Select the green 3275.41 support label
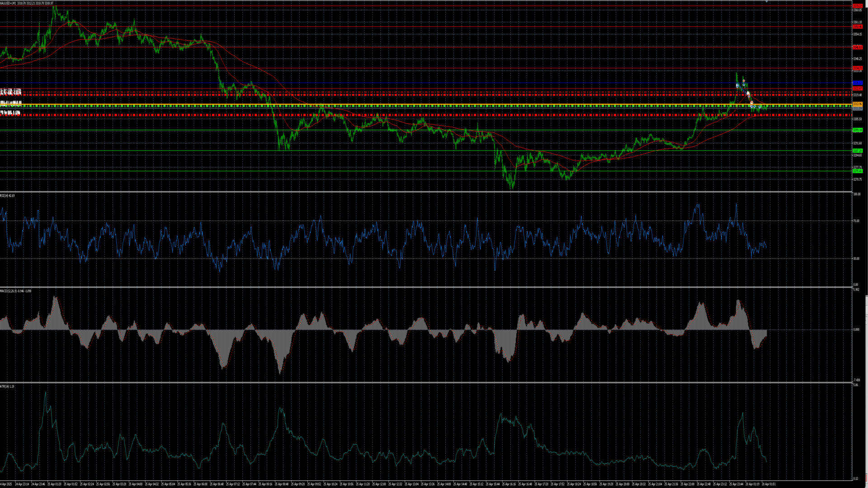 coord(857,171)
